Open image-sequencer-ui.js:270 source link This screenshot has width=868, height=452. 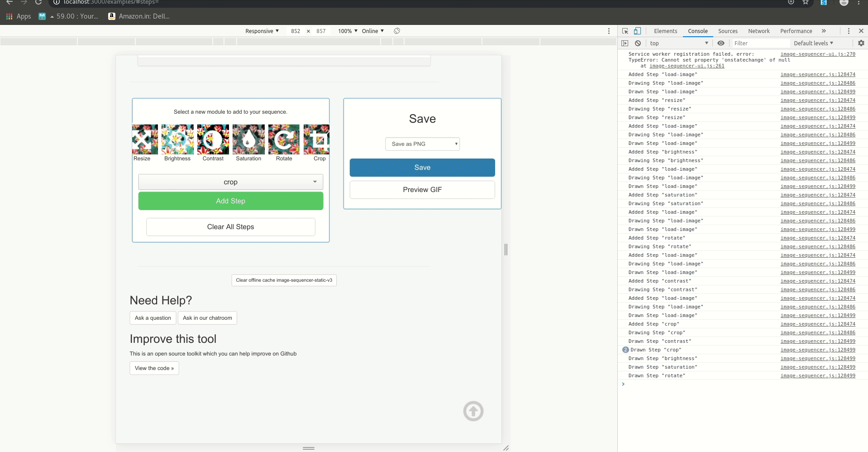tap(818, 54)
